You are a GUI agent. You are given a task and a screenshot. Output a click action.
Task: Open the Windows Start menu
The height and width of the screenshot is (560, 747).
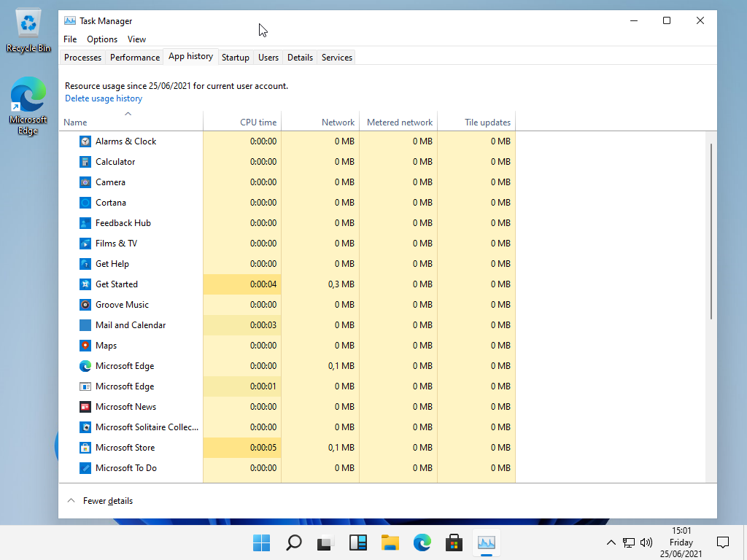(261, 542)
